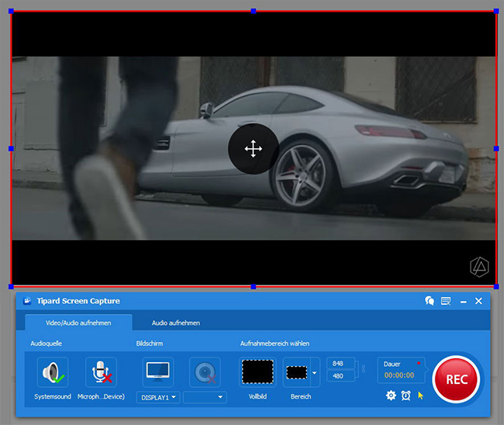Open the empty webcam source dropdown
The width and height of the screenshot is (504, 425).
tap(205, 397)
